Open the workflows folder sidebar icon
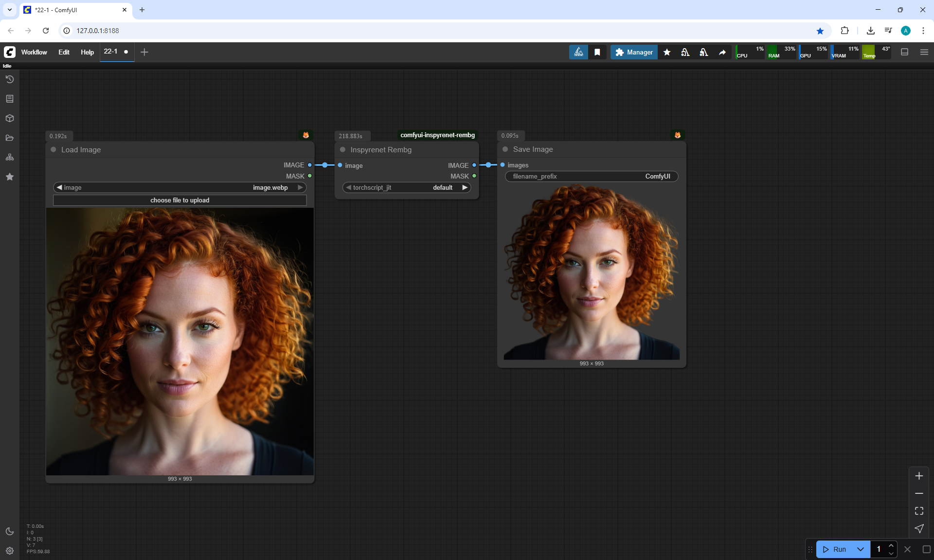This screenshot has height=560, width=934. [x=9, y=138]
